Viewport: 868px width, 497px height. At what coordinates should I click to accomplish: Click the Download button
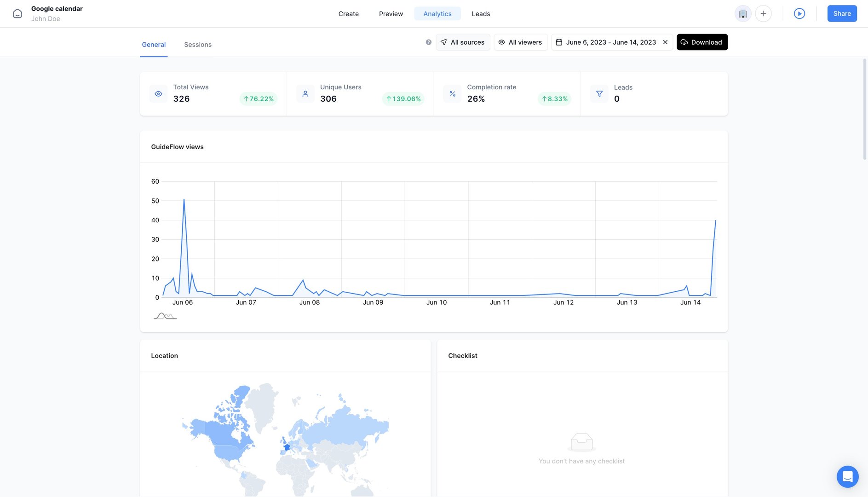(702, 42)
